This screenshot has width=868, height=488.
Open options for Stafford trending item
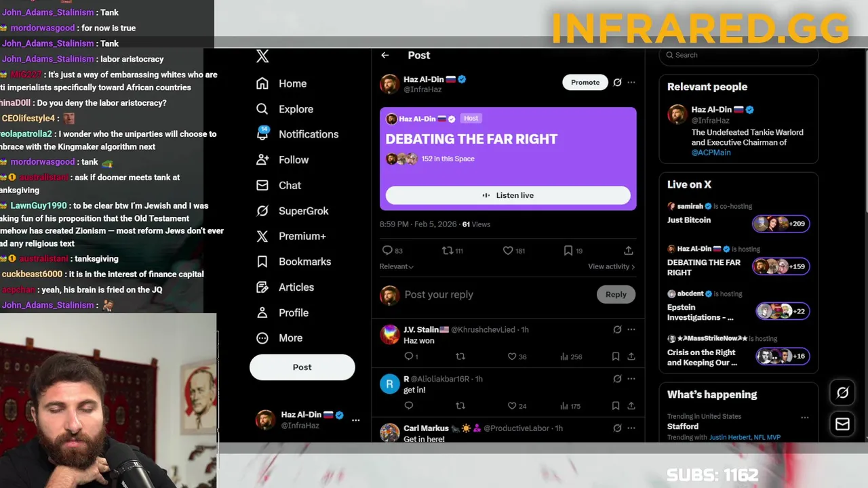(x=805, y=418)
